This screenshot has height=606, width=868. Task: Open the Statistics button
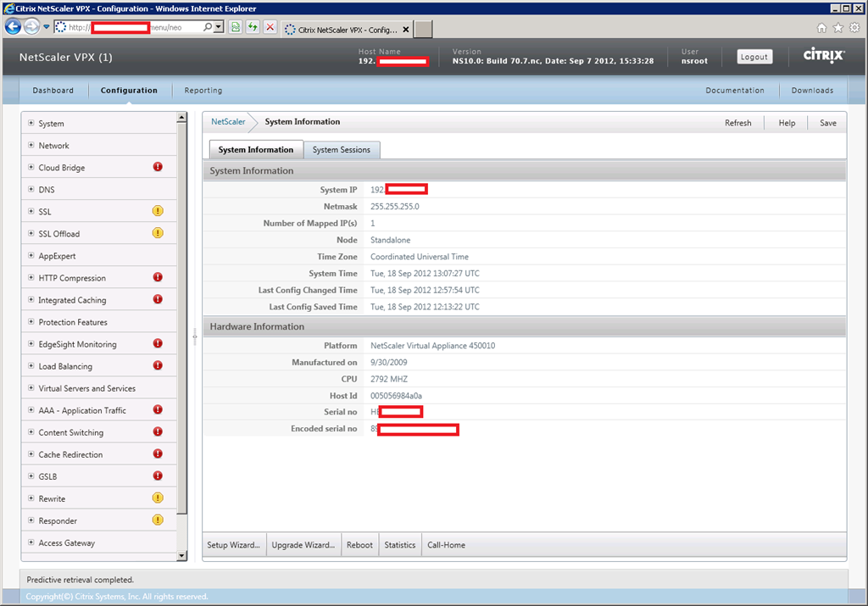coord(400,545)
